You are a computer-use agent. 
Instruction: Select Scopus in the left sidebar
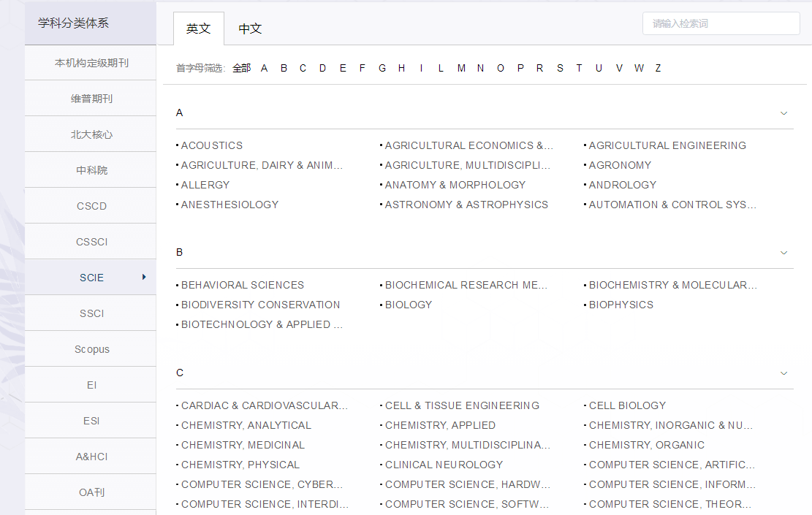[91, 349]
